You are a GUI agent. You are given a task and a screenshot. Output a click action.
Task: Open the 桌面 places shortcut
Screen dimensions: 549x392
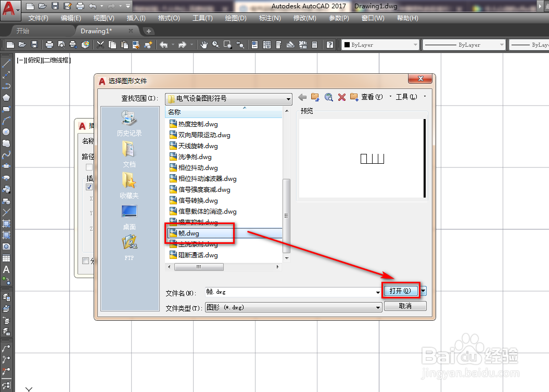click(x=129, y=217)
